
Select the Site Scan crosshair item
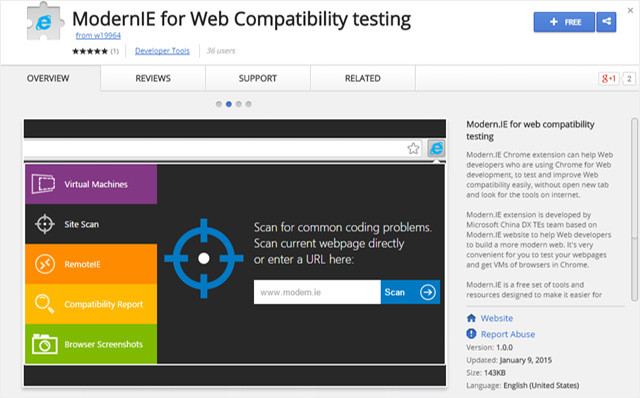coord(91,224)
